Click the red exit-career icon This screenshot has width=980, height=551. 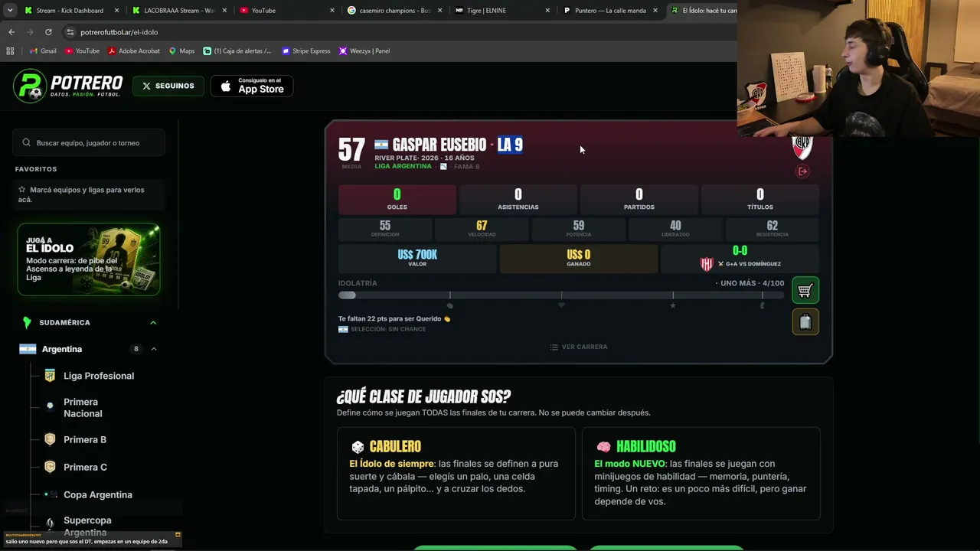(x=802, y=171)
